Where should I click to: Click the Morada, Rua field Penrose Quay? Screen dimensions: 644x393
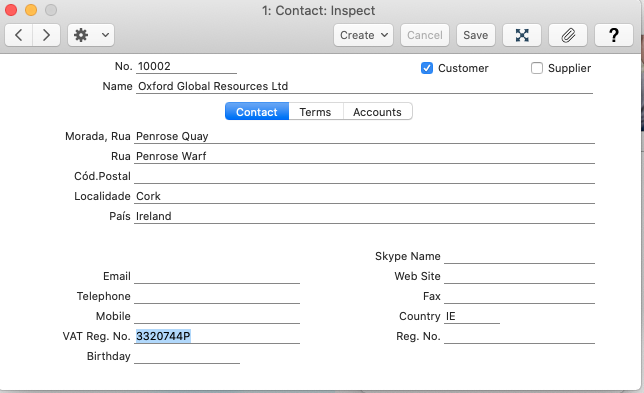pyautogui.click(x=364, y=136)
